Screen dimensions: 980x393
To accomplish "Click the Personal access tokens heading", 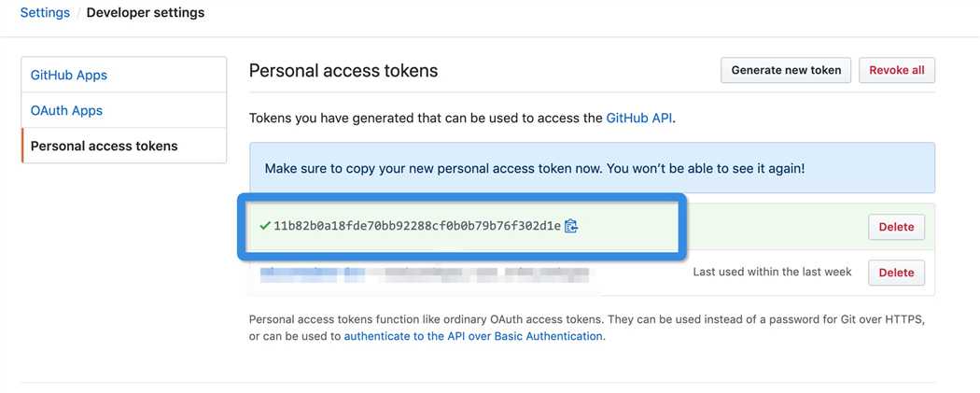I will point(343,71).
